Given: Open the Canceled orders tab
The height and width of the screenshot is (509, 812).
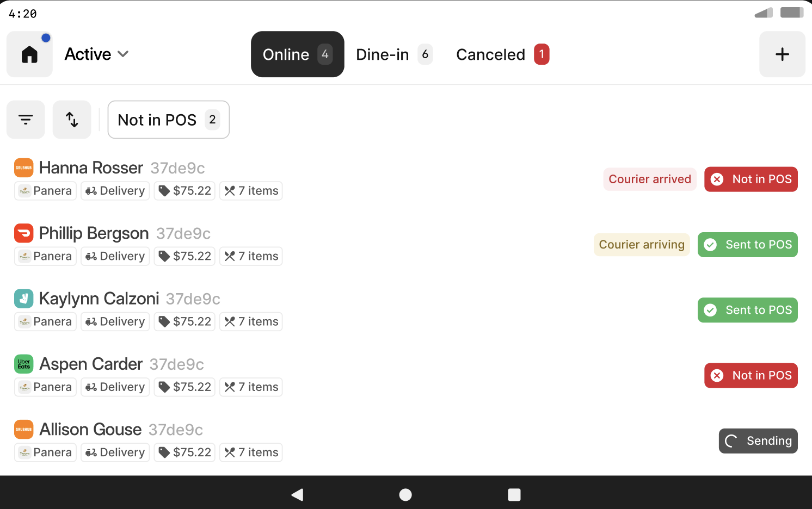Looking at the screenshot, I should pos(502,54).
